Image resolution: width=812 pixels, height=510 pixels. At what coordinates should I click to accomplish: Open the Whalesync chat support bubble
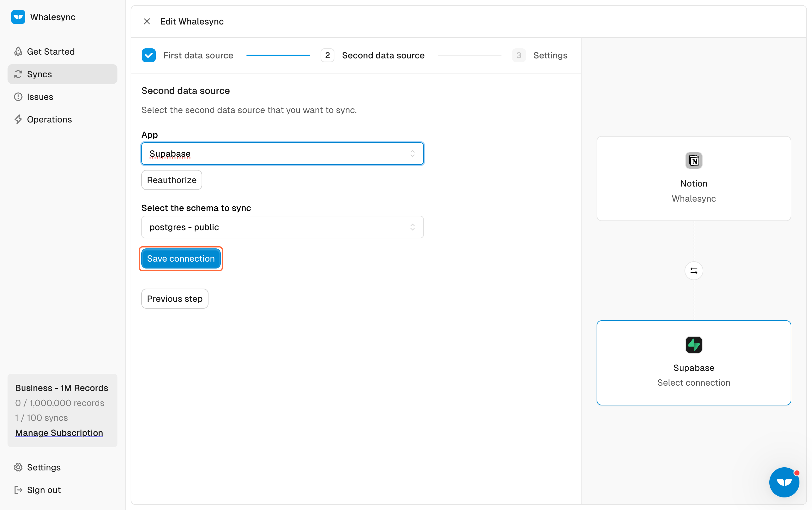point(784,482)
